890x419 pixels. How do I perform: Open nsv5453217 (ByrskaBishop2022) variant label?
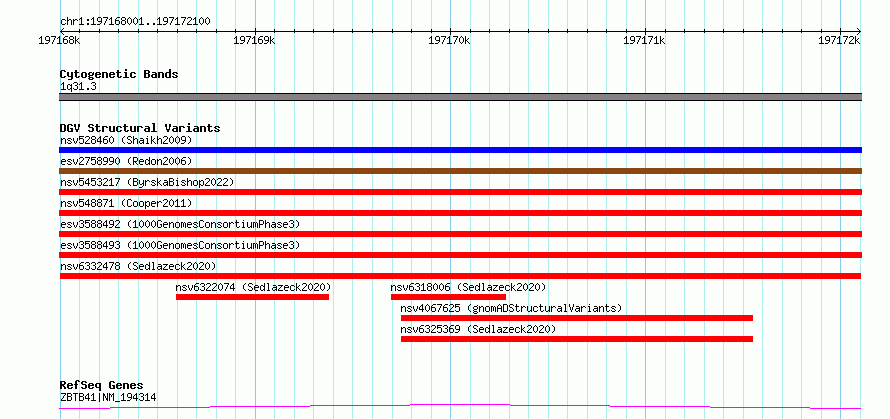click(147, 182)
